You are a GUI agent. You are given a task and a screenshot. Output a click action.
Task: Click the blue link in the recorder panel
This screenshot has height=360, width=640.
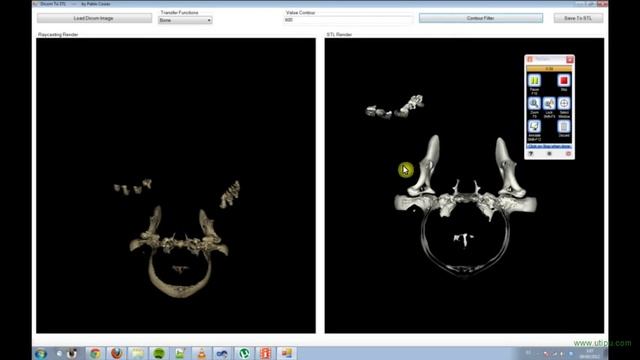(x=549, y=146)
